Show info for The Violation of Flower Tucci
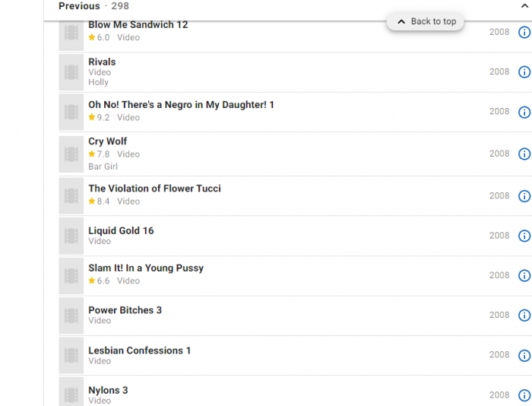532x406 pixels. tap(524, 196)
